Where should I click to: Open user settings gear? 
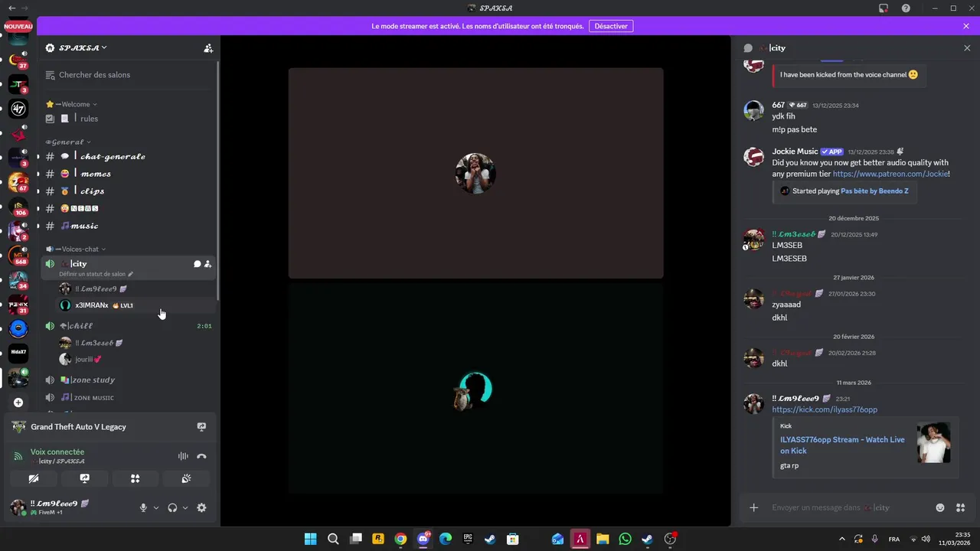(201, 507)
